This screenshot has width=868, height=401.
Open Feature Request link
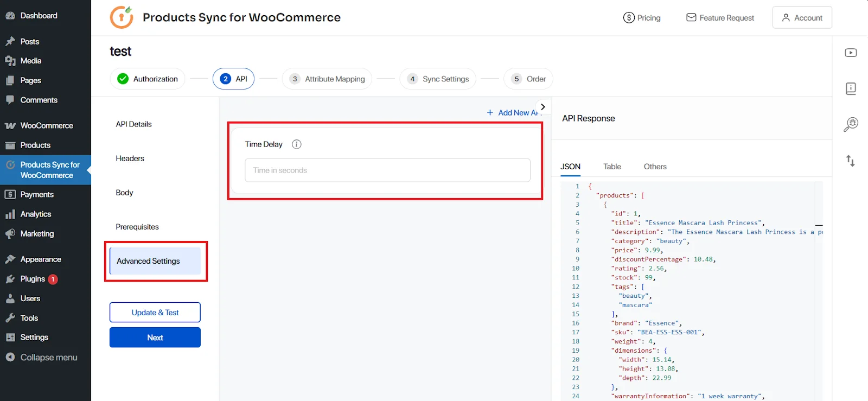[x=720, y=18]
